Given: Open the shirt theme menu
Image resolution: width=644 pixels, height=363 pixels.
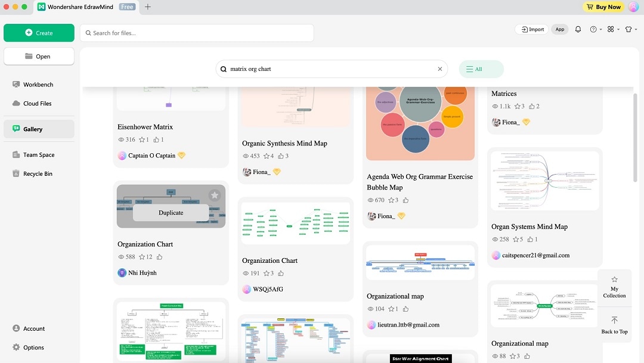Looking at the screenshot, I should (x=631, y=29).
